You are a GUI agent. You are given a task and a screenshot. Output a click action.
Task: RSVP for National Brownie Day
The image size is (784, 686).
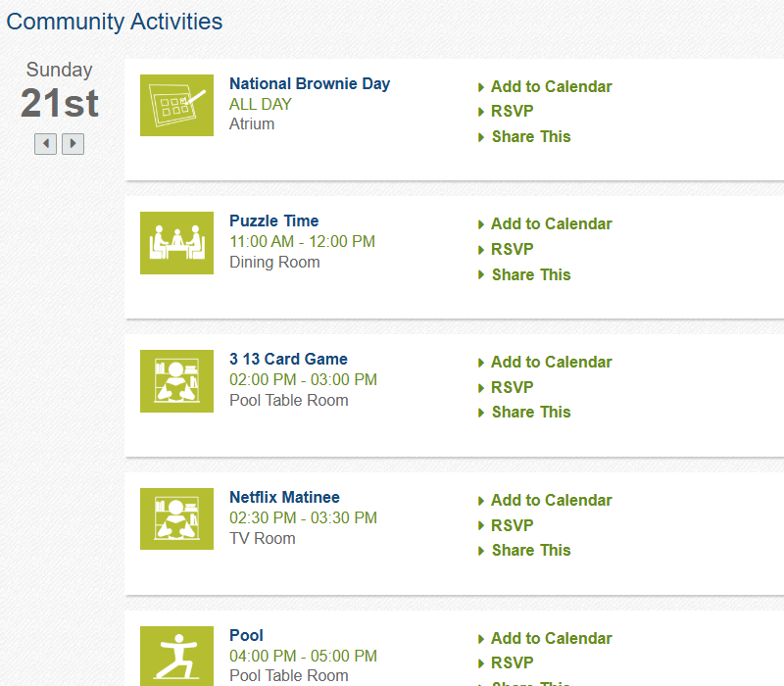click(x=512, y=111)
